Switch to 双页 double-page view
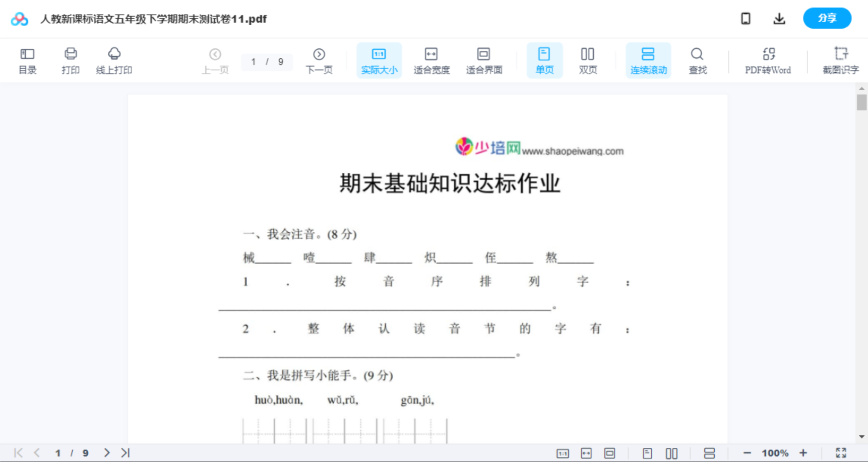Viewport: 868px width, 462px height. (x=588, y=60)
